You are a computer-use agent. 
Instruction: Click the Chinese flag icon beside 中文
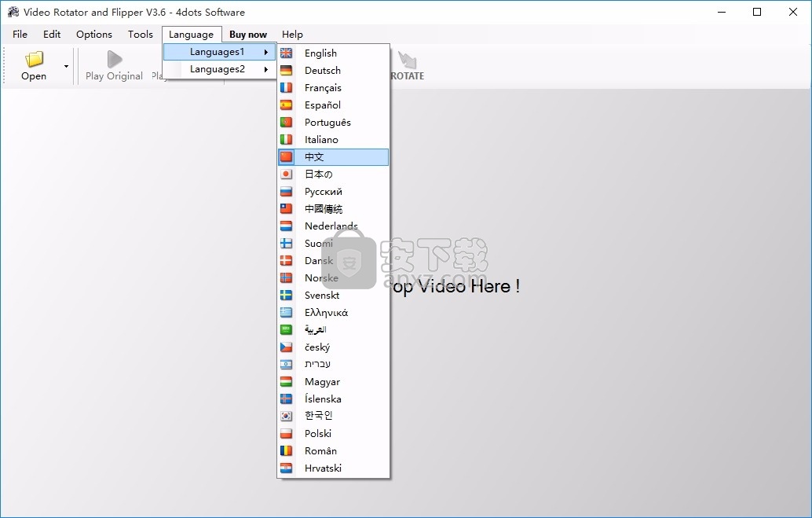click(286, 156)
